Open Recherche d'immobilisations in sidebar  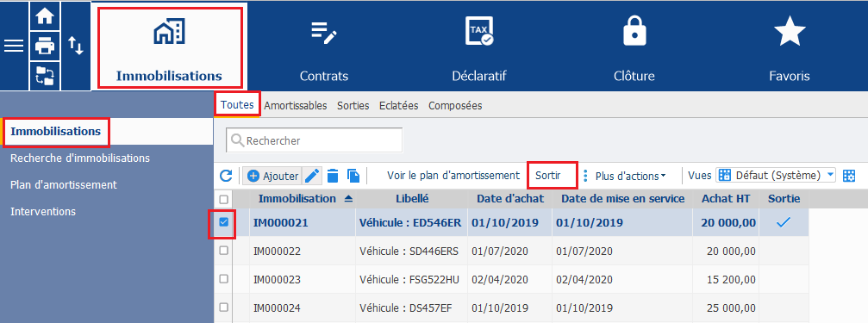(80, 158)
